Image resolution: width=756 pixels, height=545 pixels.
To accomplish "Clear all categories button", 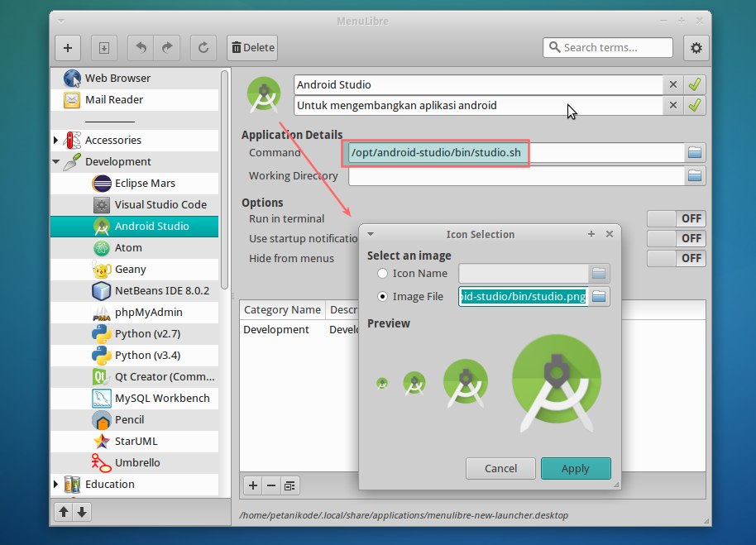I will 289,485.
